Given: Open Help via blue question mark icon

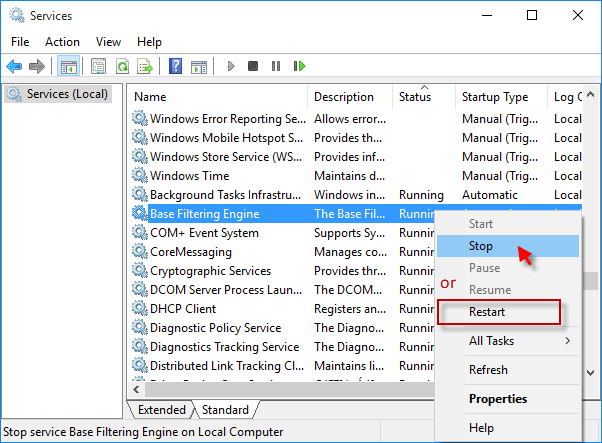Looking at the screenshot, I should pyautogui.click(x=175, y=66).
